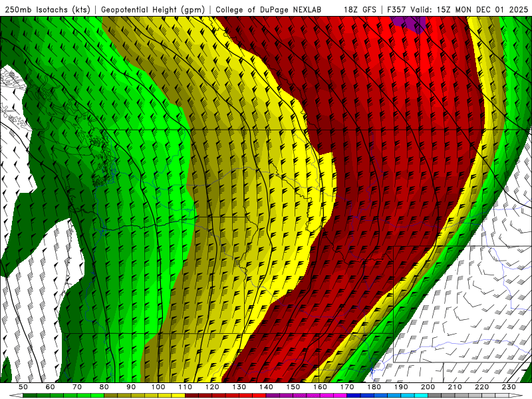
Task: Click the '110' legend label
Action: pos(185,387)
